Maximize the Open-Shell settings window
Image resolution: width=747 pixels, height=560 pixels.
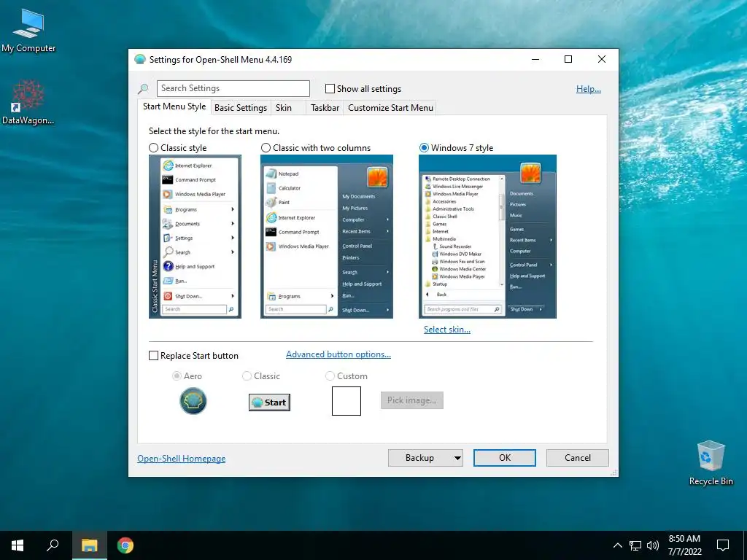tap(568, 60)
